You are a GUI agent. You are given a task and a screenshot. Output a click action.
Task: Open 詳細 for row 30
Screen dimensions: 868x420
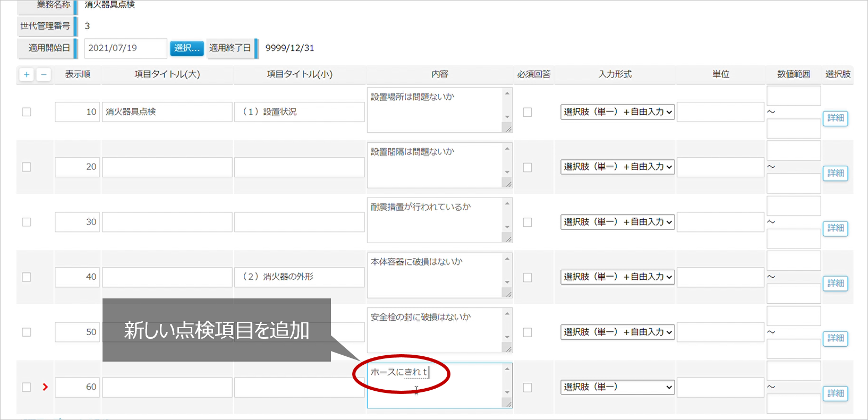tap(835, 228)
